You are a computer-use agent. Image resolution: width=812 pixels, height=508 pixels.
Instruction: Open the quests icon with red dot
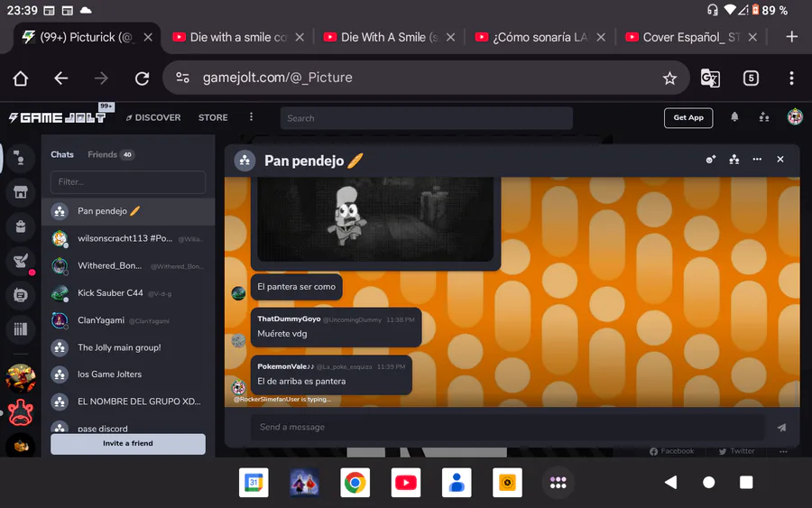tap(21, 261)
